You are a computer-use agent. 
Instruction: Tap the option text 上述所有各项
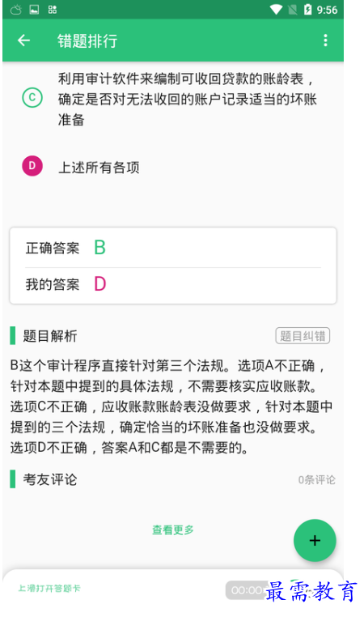(99, 168)
